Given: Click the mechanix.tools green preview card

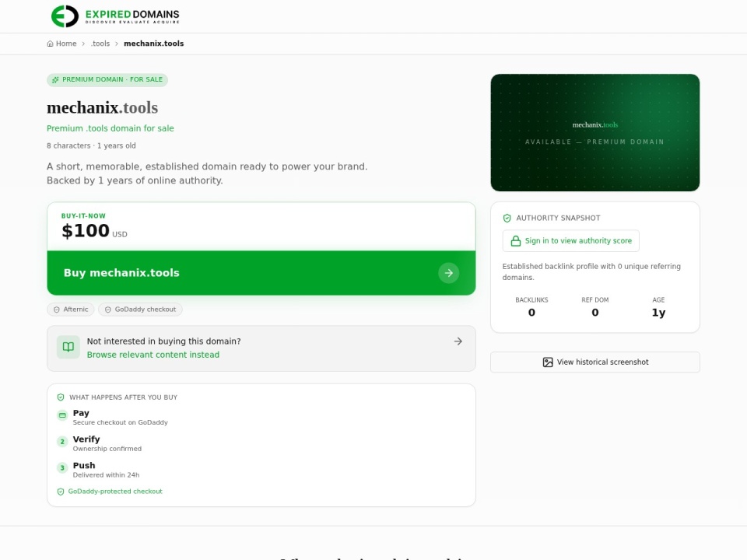Looking at the screenshot, I should point(595,132).
